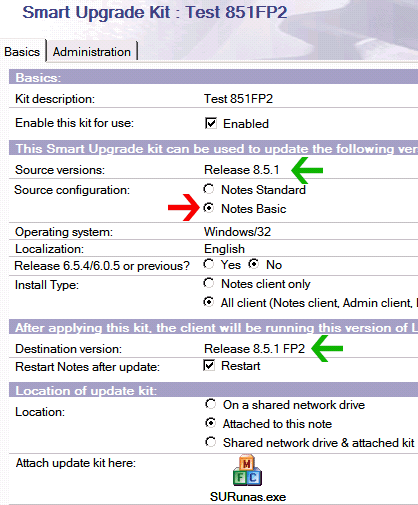Choose On a shared network drive location
This screenshot has height=505, width=418.
[211, 404]
